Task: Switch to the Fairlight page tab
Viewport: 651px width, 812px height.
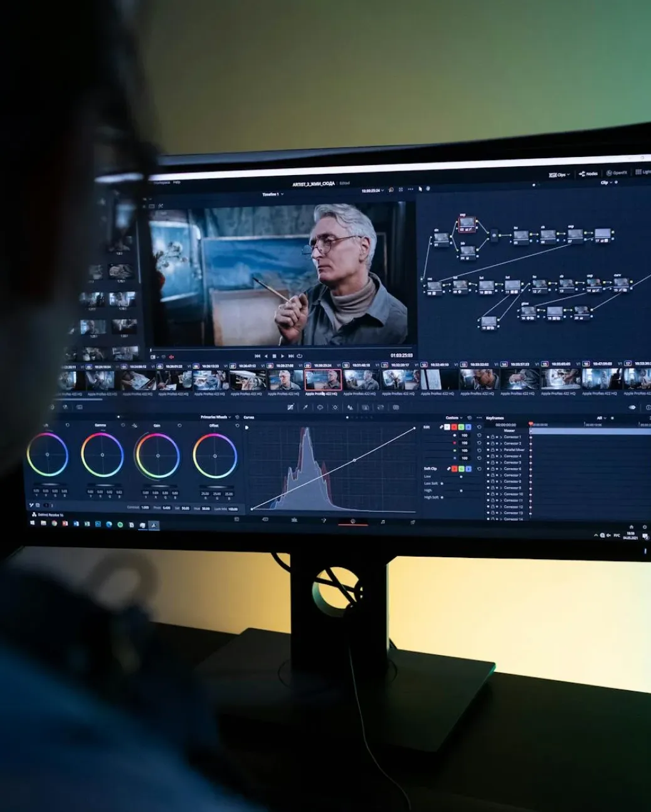Action: click(x=383, y=521)
